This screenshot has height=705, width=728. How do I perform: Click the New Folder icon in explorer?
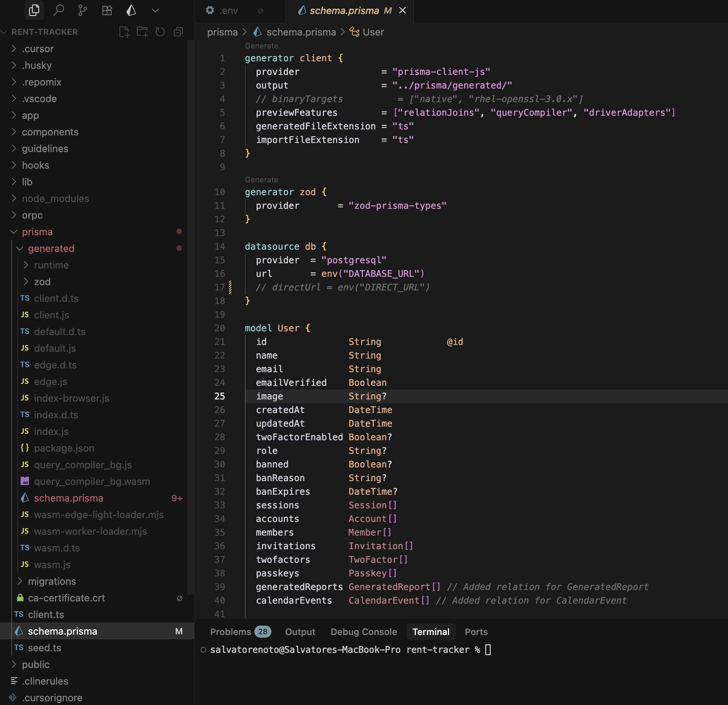pyautogui.click(x=142, y=32)
